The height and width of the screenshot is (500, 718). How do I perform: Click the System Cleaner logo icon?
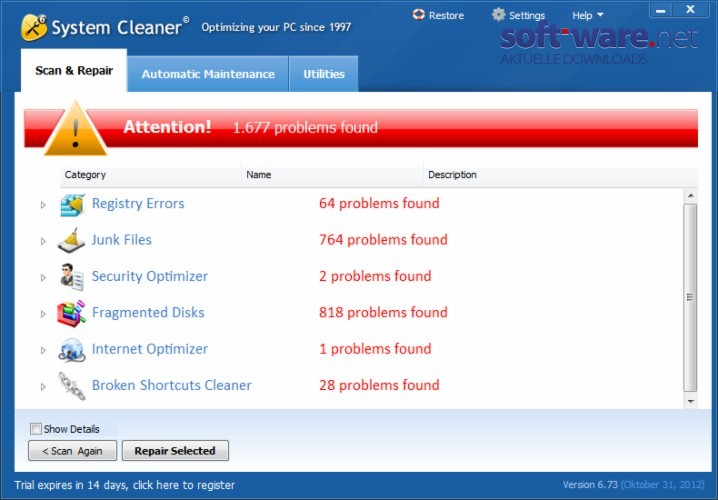tap(34, 27)
